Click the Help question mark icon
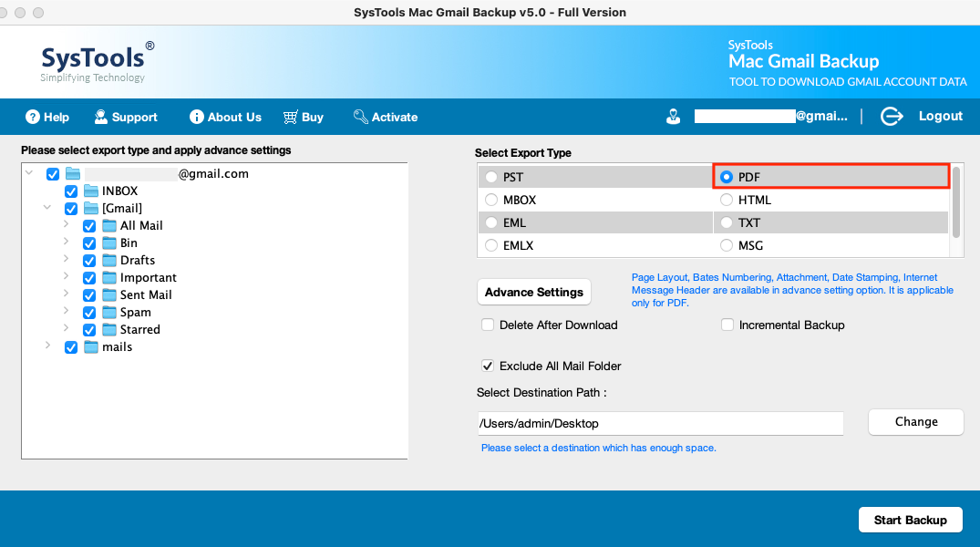 point(33,117)
